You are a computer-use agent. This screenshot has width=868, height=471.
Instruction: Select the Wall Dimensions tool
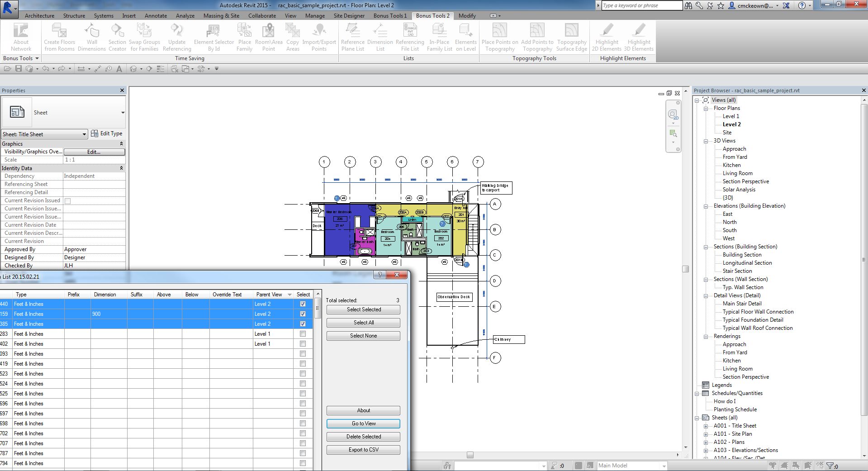[92, 31]
